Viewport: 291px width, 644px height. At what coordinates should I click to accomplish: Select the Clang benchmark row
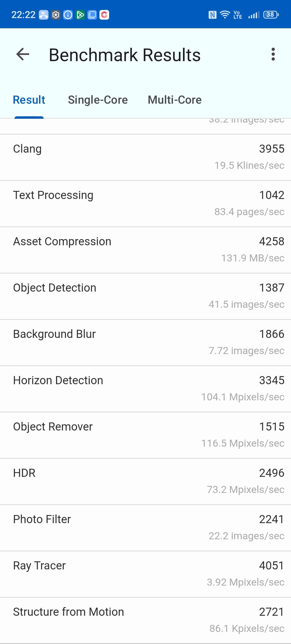pos(145,157)
